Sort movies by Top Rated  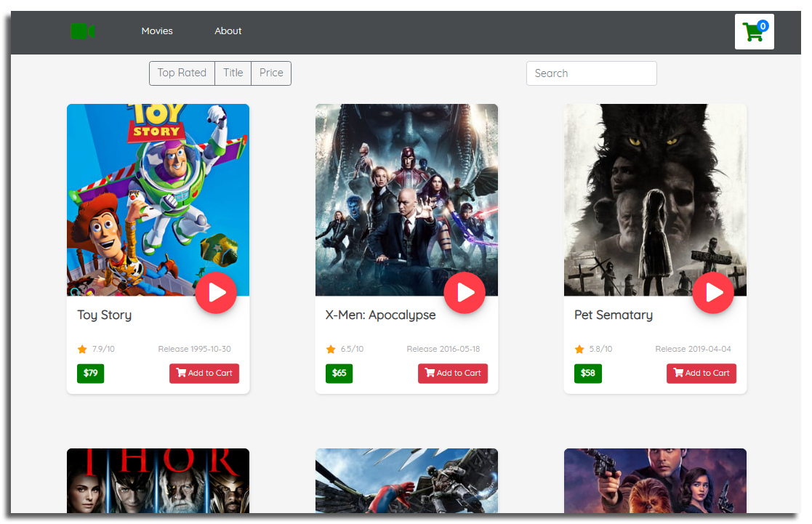coord(182,73)
